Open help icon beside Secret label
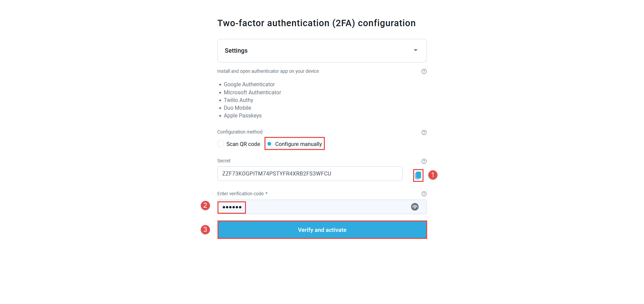644x304 pixels. pyautogui.click(x=424, y=161)
